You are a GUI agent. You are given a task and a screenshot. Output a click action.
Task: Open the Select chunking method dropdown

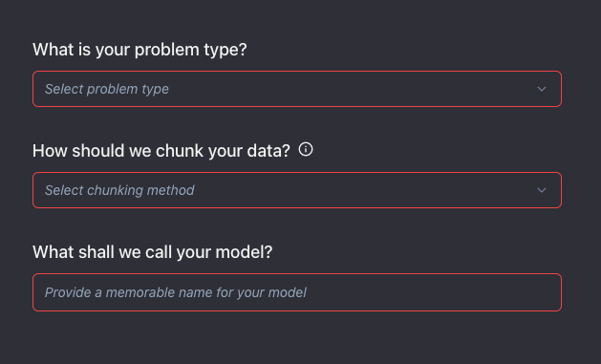[x=297, y=190]
